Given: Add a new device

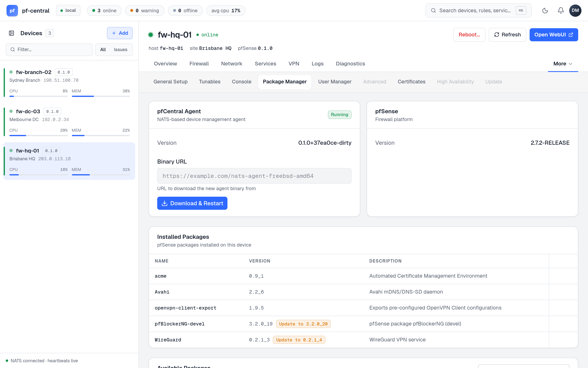Looking at the screenshot, I should [120, 33].
